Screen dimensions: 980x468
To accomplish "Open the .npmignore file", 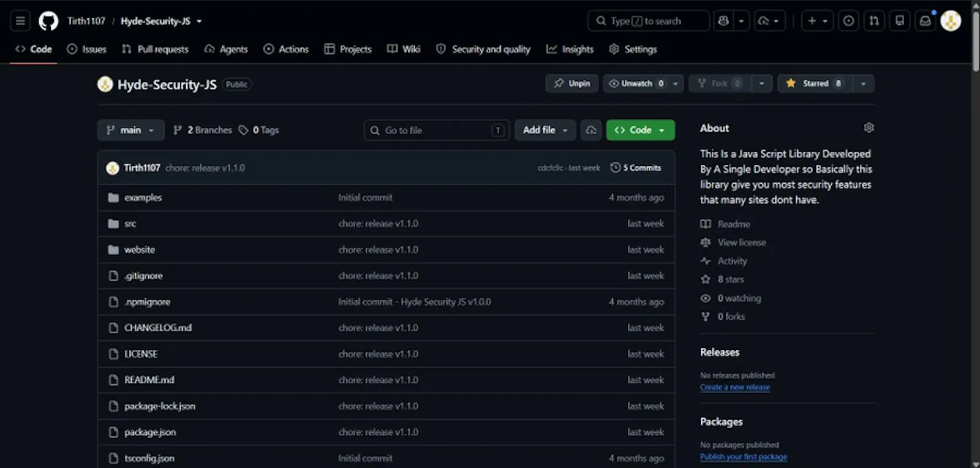I will click(x=147, y=301).
